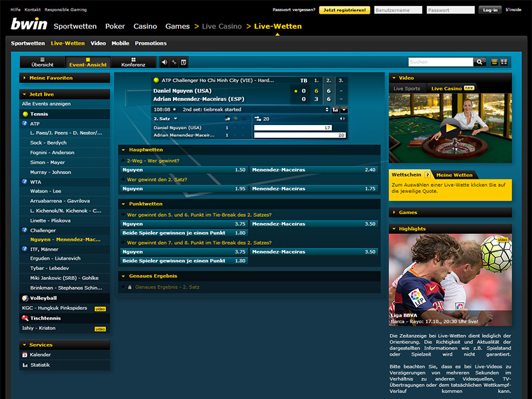Click the up-down spinner in match status bar

327,110
